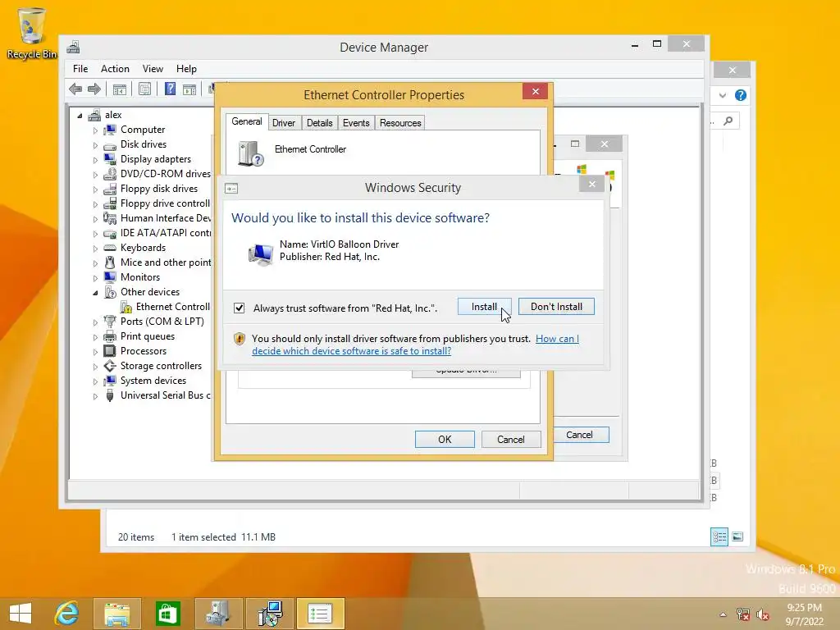This screenshot has width=840, height=630.
Task: Click the Back arrow in Device Manager toolbar
Action: (75, 89)
